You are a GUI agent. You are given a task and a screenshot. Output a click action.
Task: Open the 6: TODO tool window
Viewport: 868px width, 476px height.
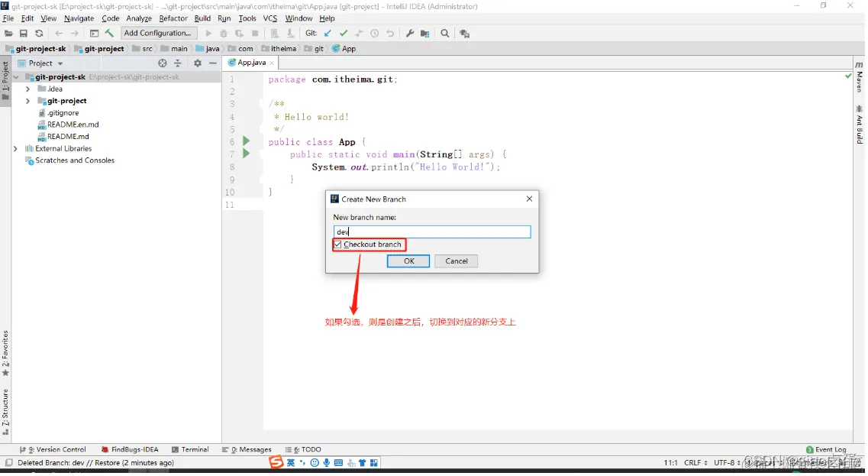[x=303, y=449]
